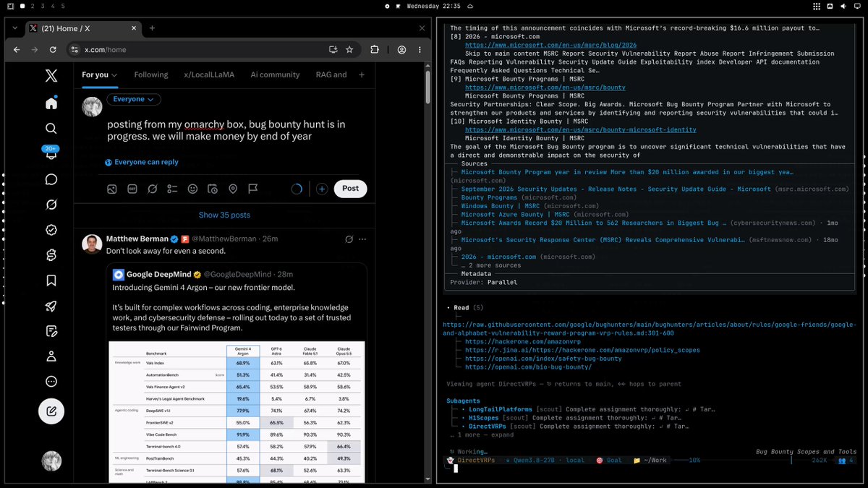Image resolution: width=868 pixels, height=488 pixels.
Task: Open more options on Matthew Berman's post
Action: [x=363, y=239]
